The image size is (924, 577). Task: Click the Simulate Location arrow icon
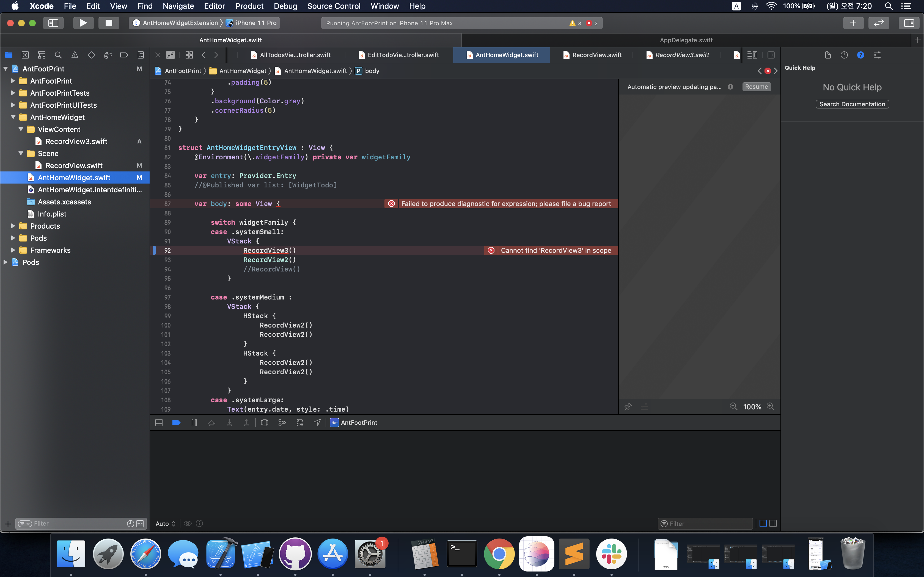coord(317,423)
